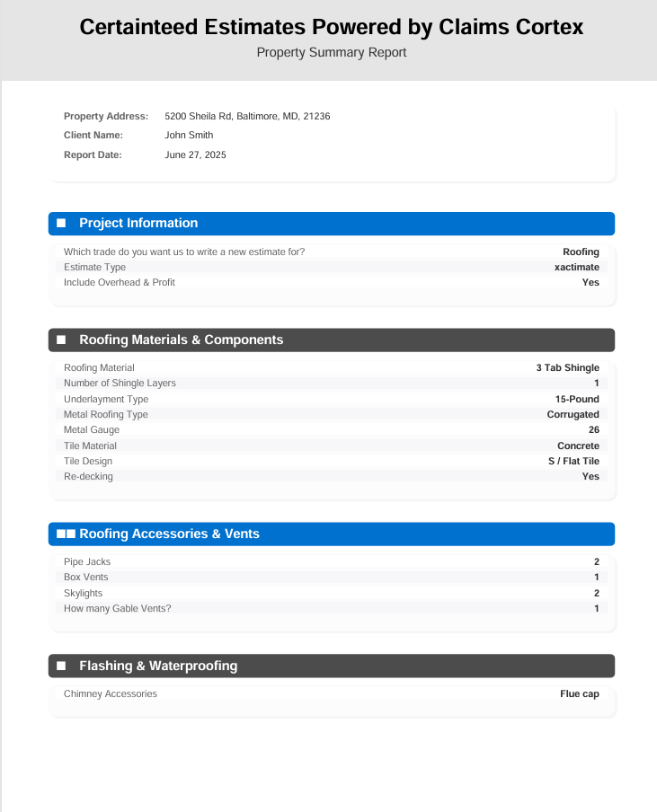The width and height of the screenshot is (657, 812).
Task: Click the Include Overhead & Profit Yes value
Action: pos(590,282)
